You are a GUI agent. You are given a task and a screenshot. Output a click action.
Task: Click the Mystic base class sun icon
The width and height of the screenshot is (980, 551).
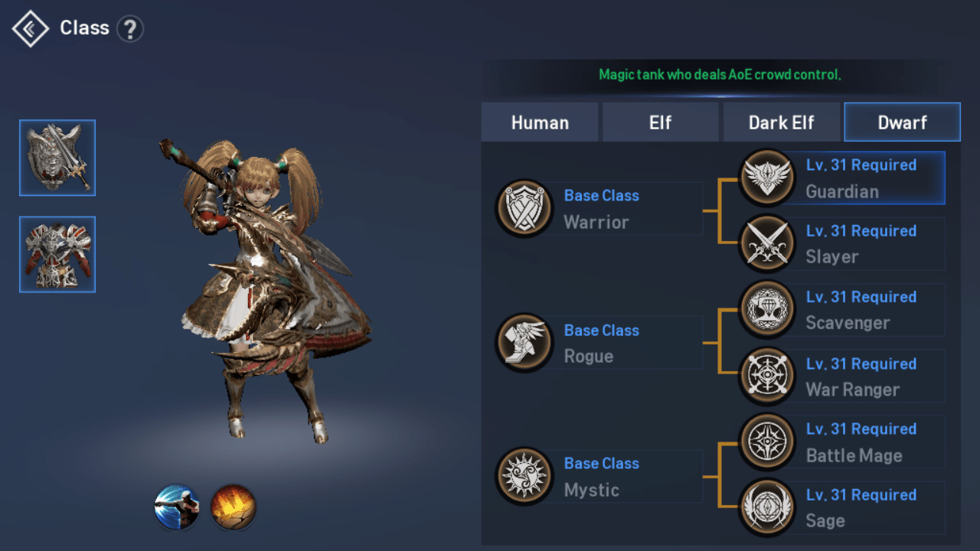[524, 476]
